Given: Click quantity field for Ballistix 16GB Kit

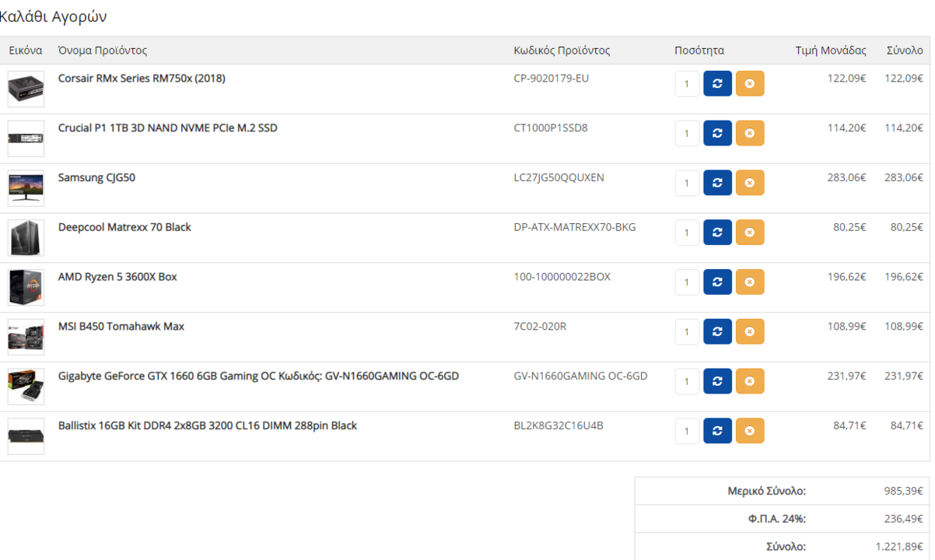Looking at the screenshot, I should point(688,431).
